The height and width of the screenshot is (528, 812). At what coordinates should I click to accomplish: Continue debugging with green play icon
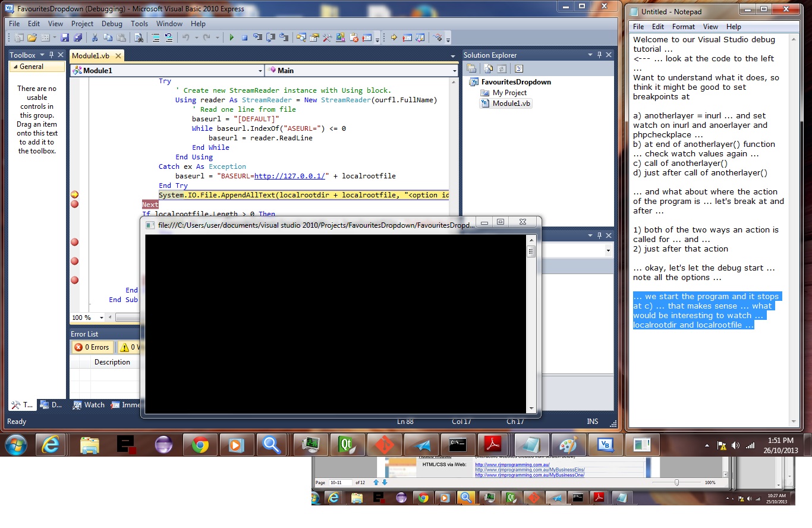point(232,37)
